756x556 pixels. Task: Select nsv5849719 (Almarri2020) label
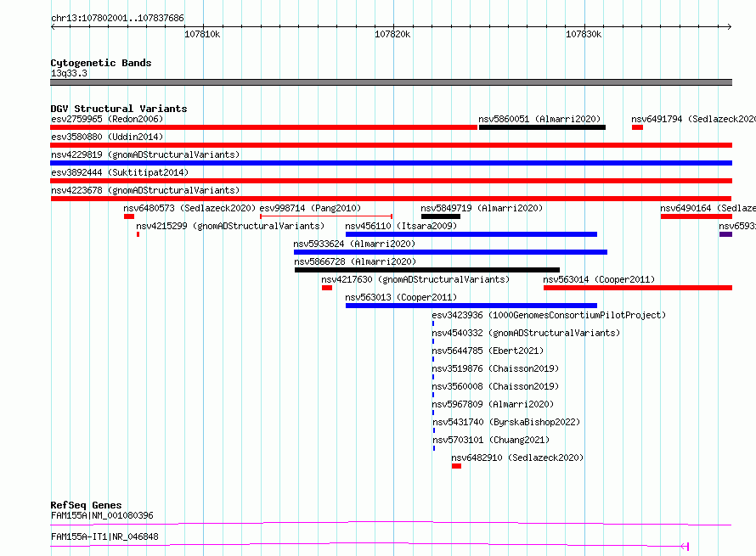point(482,208)
